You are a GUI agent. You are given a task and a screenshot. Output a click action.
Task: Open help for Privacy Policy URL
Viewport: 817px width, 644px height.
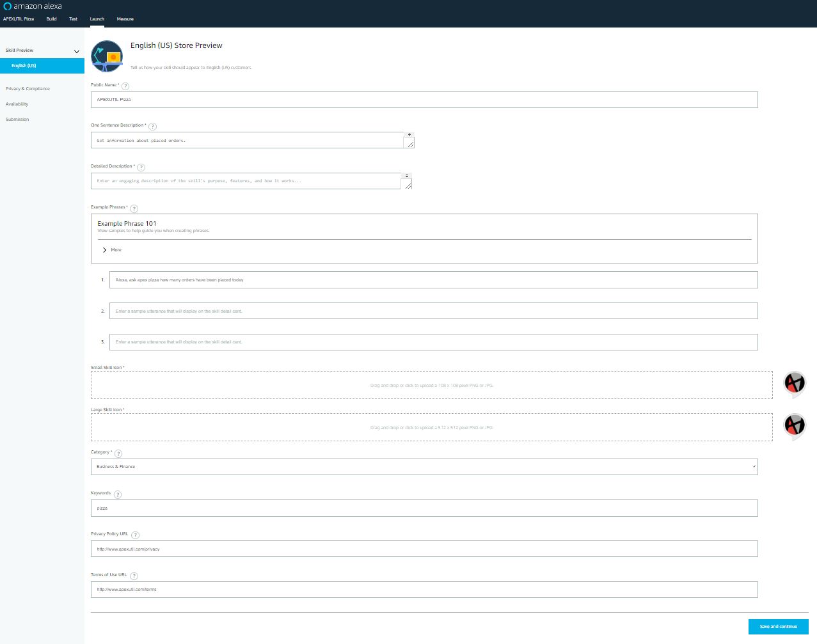tap(135, 535)
